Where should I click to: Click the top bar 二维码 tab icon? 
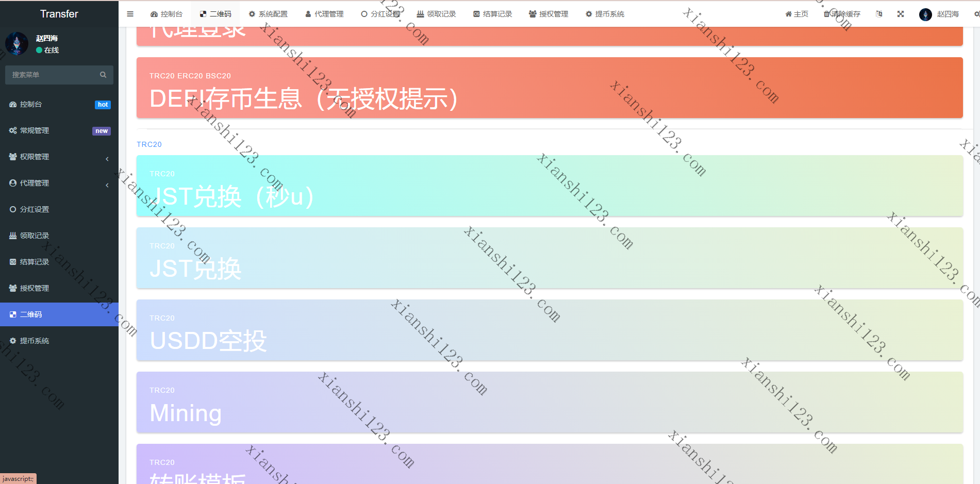point(203,14)
